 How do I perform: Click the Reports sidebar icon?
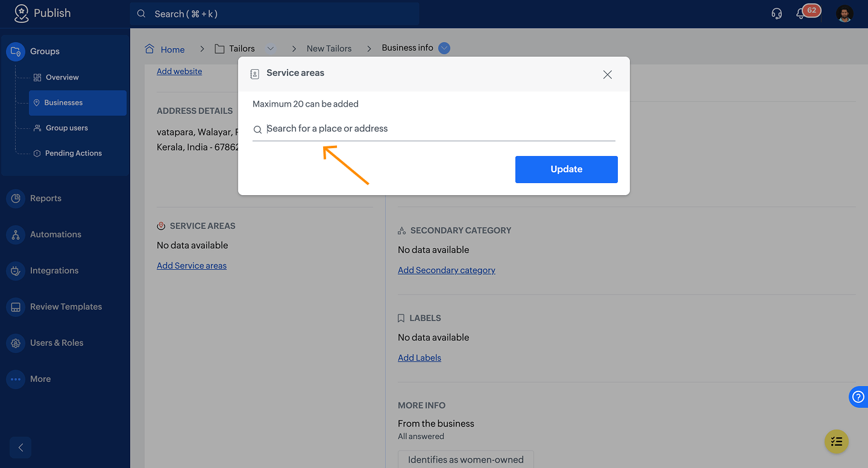tap(16, 198)
